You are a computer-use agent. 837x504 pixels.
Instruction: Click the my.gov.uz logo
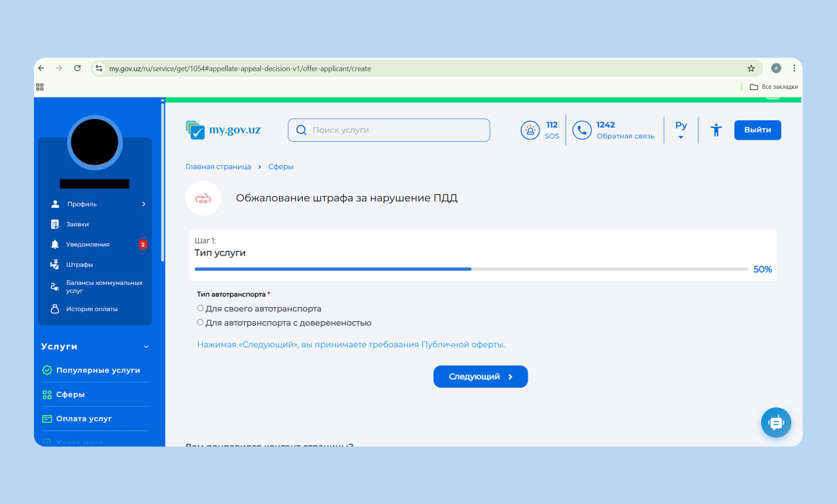point(223,130)
